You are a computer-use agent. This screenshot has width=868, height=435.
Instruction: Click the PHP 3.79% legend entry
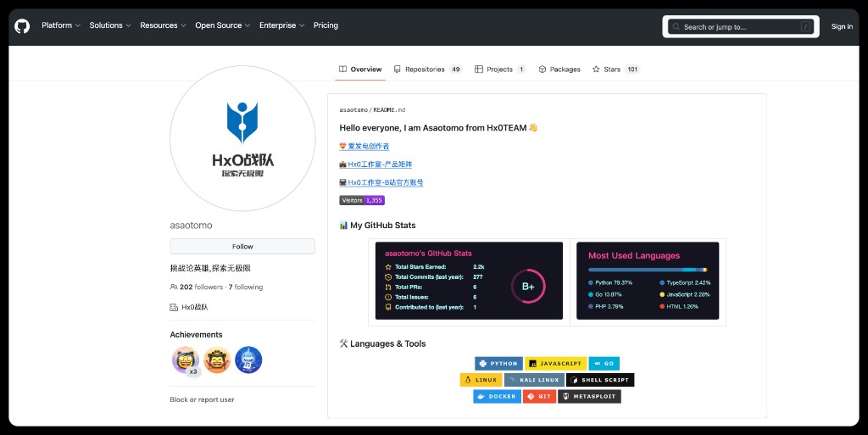(605, 306)
